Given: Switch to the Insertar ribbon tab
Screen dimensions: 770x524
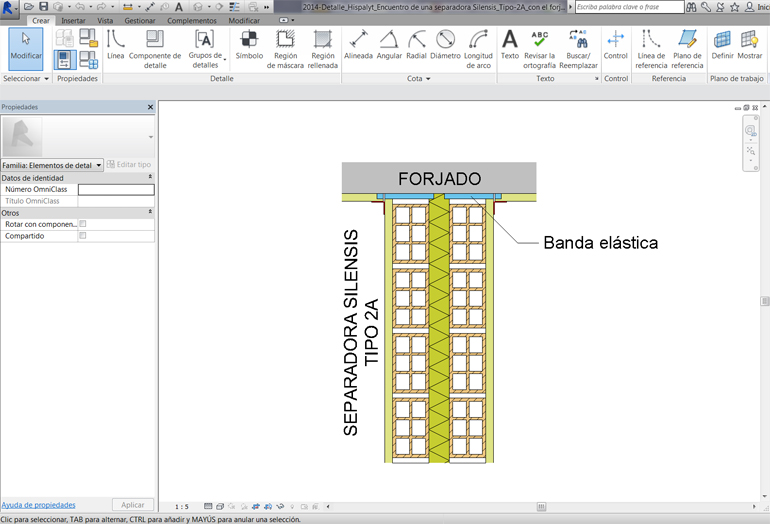Looking at the screenshot, I should coord(73,20).
